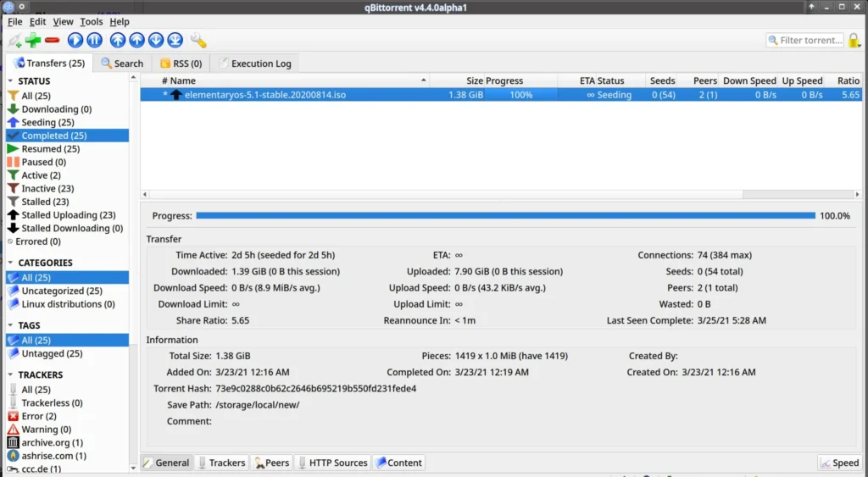The height and width of the screenshot is (477, 868).
Task: Click the green plus Add torrent file icon
Action: pyautogui.click(x=33, y=40)
